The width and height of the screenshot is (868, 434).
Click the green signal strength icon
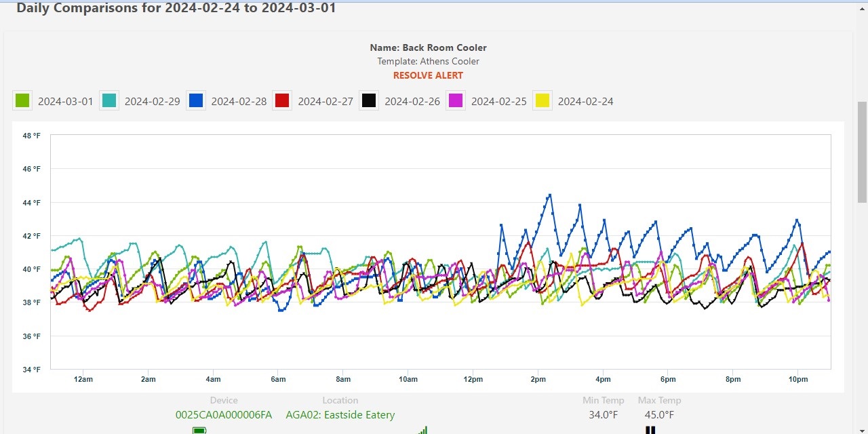(423, 430)
